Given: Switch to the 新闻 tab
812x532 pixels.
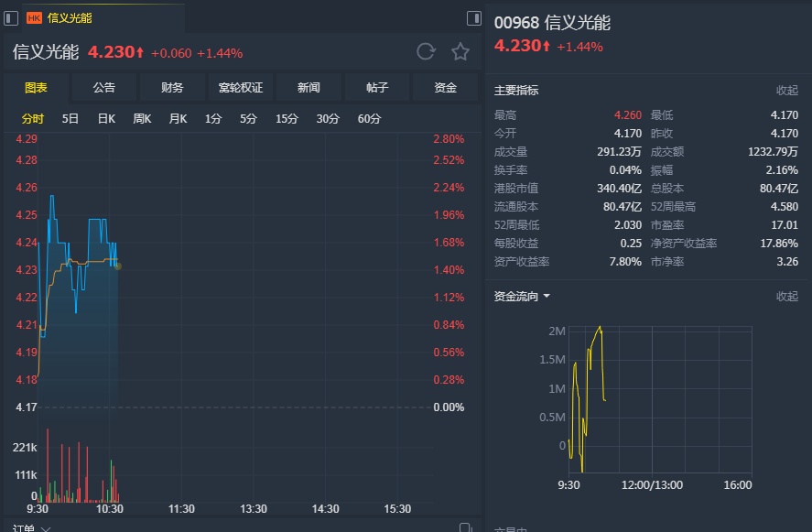Looking at the screenshot, I should 309,88.
